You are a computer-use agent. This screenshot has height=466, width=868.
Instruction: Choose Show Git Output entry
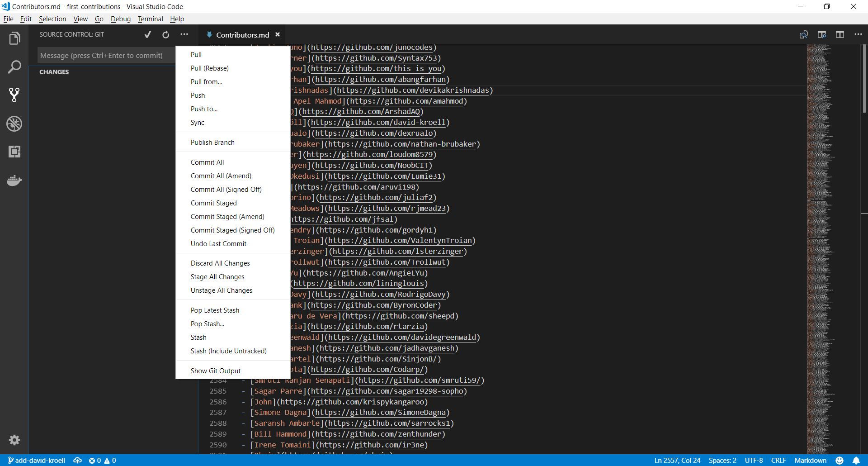(x=233, y=371)
